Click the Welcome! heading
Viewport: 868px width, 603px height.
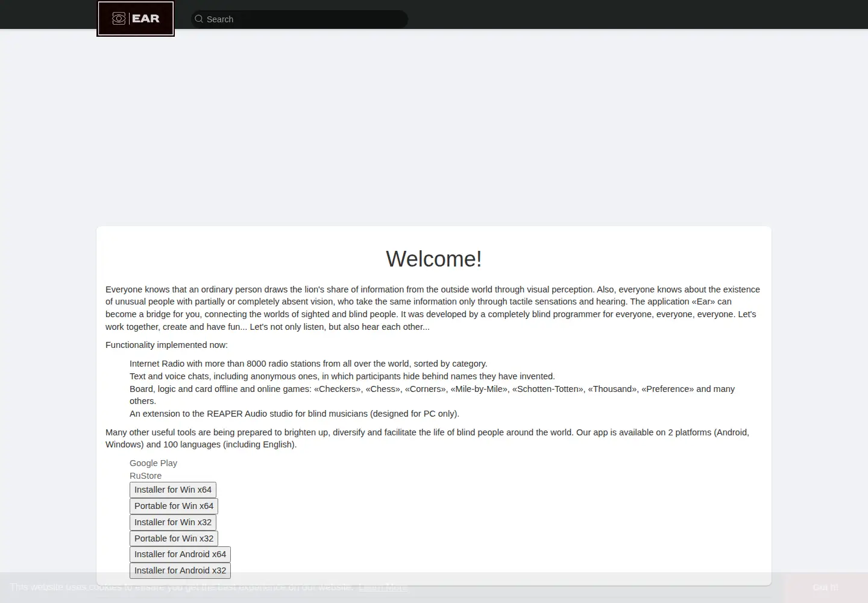point(434,259)
